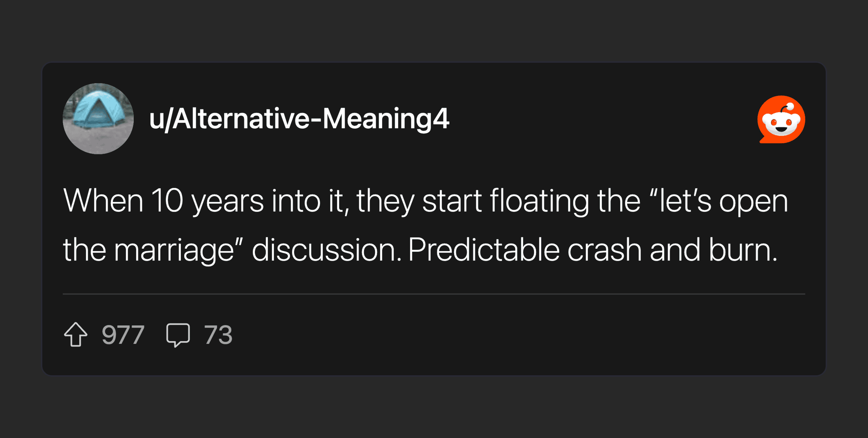This screenshot has height=438, width=868.
Task: Visit u/Alternative-Meaning4 profile link
Action: (299, 119)
